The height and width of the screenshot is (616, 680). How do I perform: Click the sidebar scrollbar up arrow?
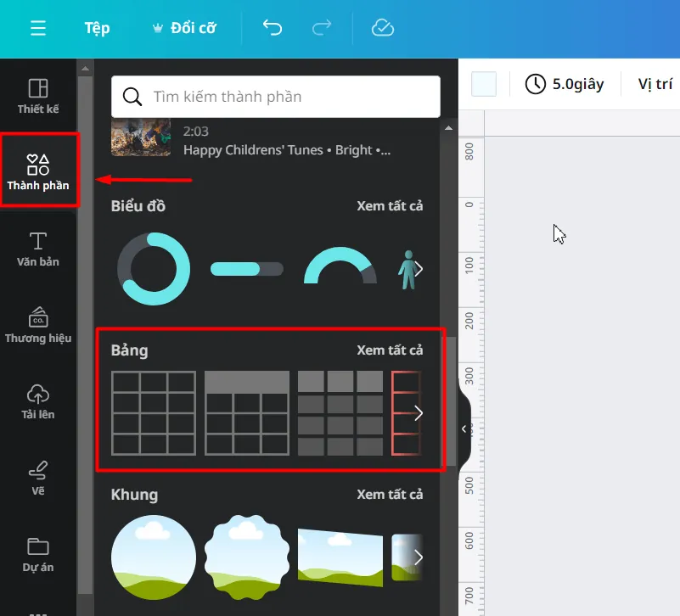click(85, 69)
